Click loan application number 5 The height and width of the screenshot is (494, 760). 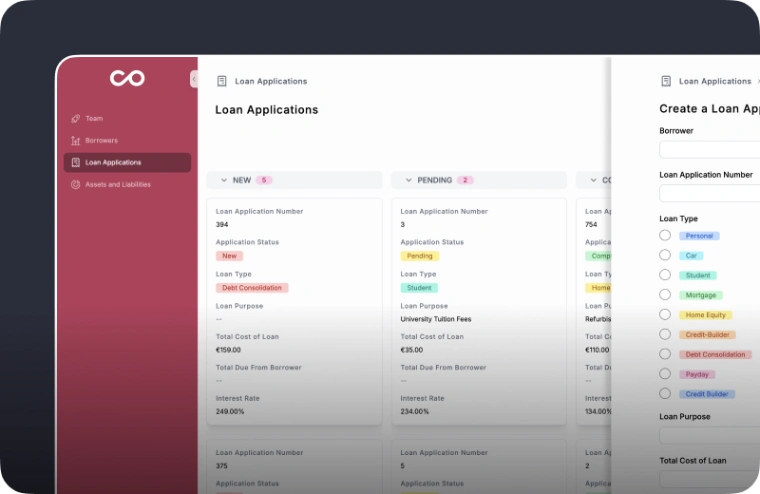point(402,466)
